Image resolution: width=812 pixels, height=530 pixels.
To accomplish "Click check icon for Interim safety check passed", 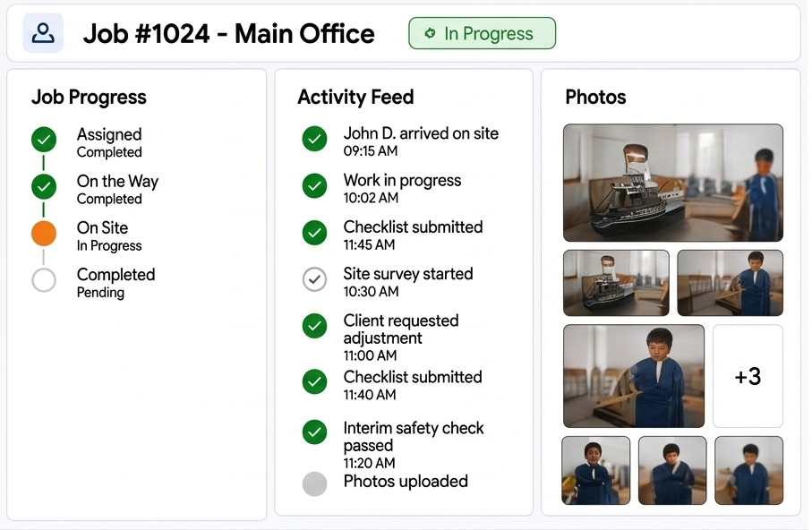I will tap(314, 432).
